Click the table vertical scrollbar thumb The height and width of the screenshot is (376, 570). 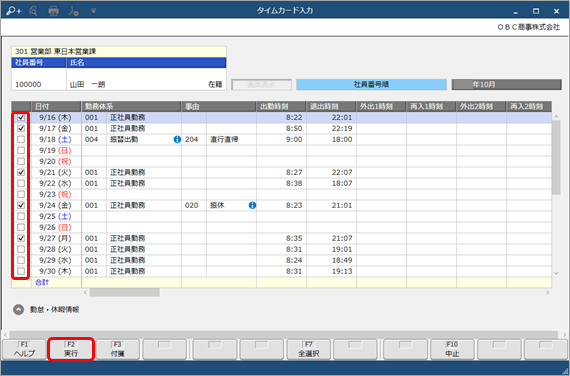(x=556, y=157)
